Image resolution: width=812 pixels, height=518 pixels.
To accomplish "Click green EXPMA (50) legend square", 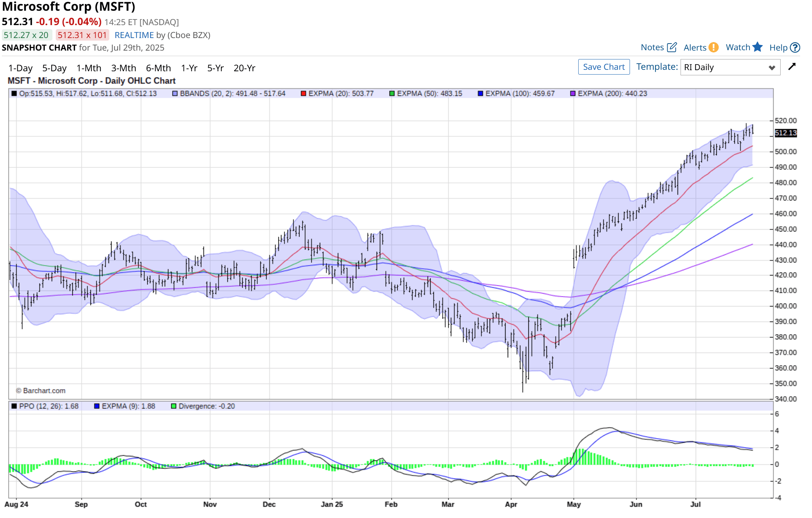I will 392,94.
